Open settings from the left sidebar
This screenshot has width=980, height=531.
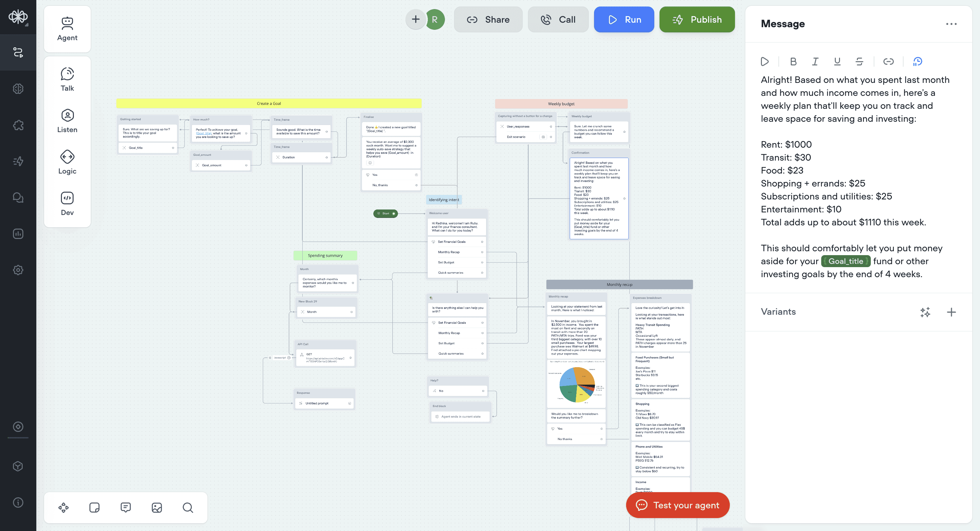[18, 270]
